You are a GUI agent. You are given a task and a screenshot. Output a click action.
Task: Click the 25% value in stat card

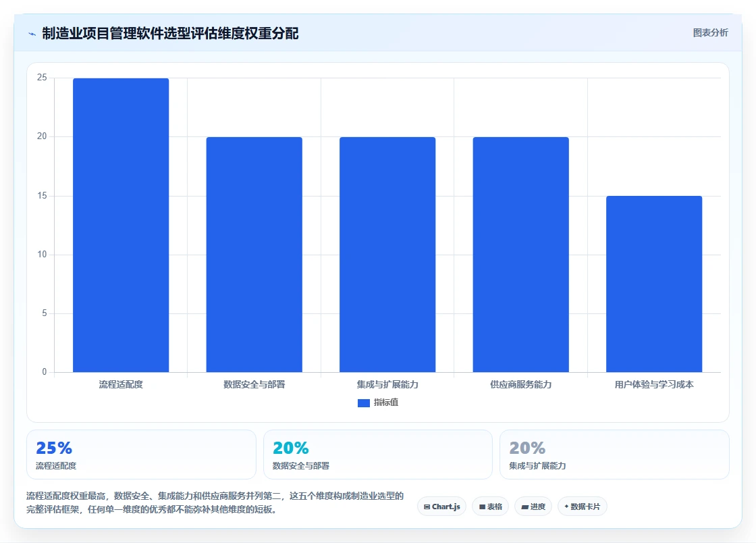pyautogui.click(x=54, y=448)
